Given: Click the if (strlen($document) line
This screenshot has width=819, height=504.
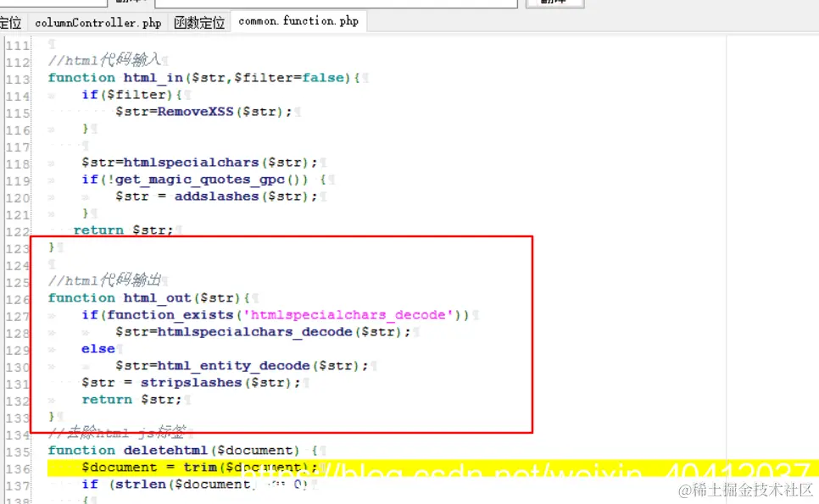Looking at the screenshot, I should pos(194,485).
